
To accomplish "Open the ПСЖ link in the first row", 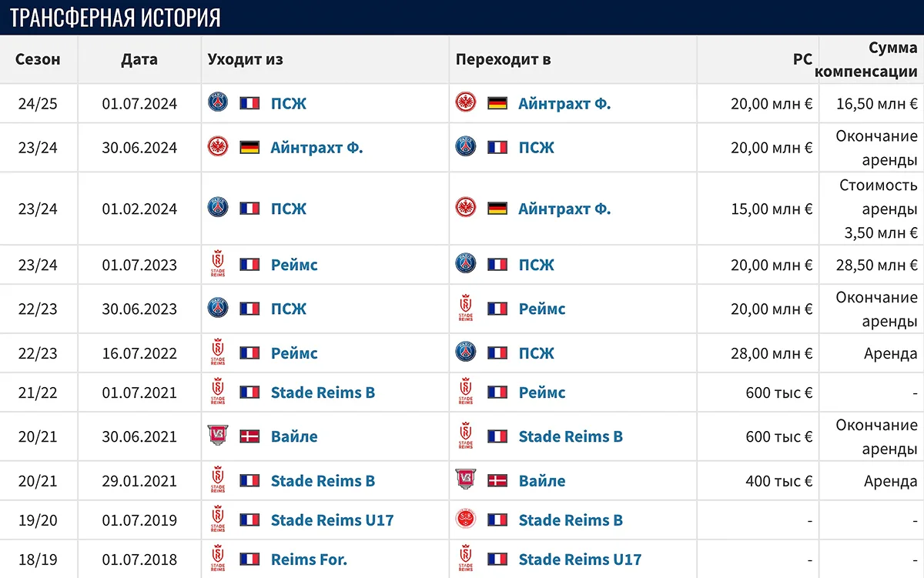I will 289,103.
